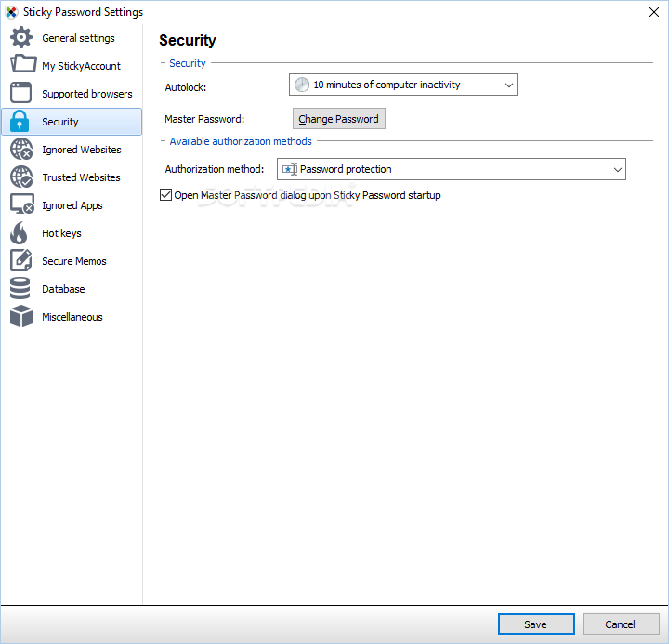Go to My StickyAccount section
The height and width of the screenshot is (644, 669).
[x=72, y=66]
